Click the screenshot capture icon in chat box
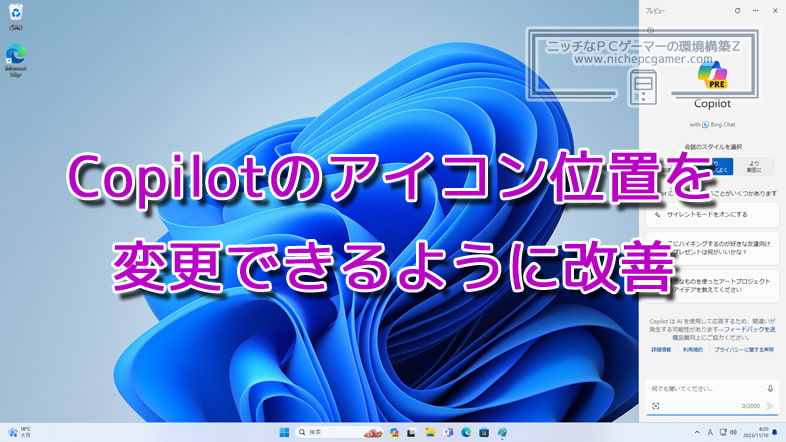 tap(656, 406)
